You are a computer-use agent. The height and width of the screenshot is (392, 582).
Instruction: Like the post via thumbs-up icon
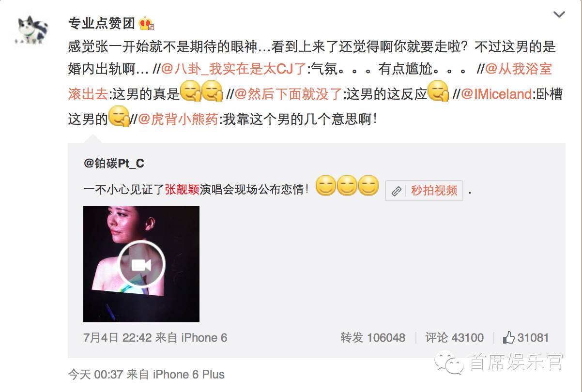(x=509, y=337)
